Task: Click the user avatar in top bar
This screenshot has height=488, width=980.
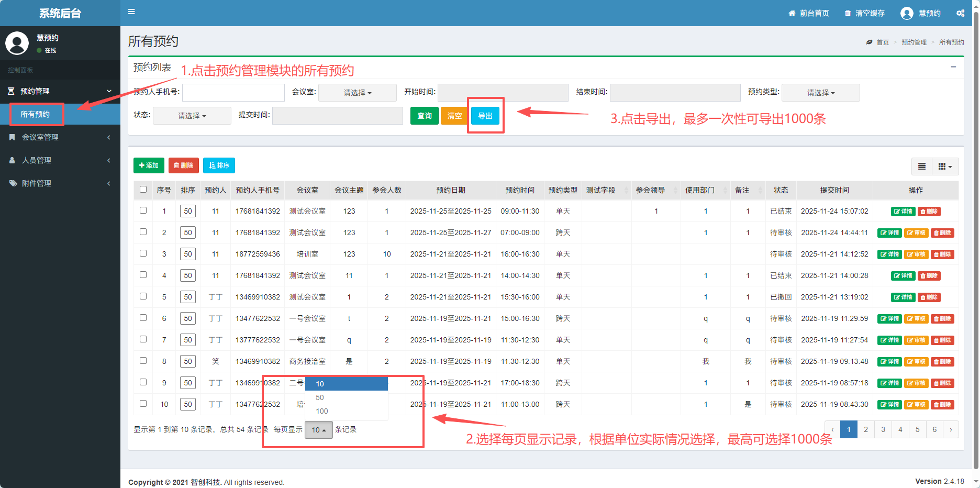Action: tap(907, 14)
